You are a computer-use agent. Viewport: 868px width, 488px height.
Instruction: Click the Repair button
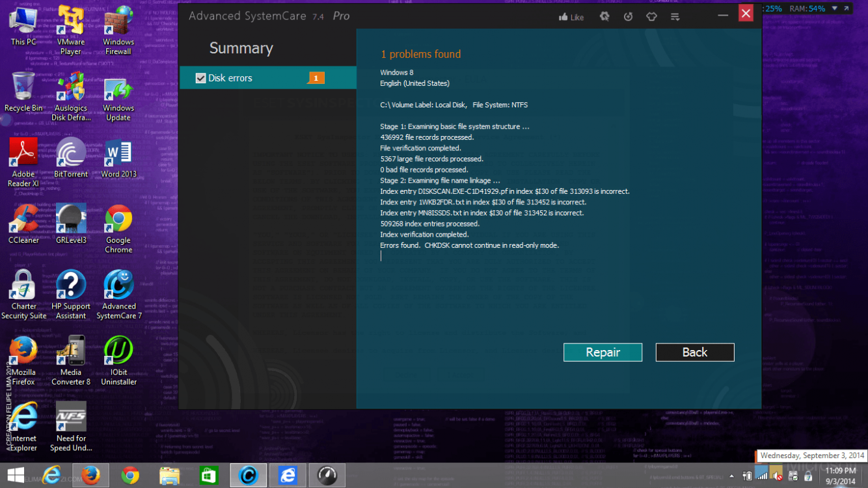[603, 352]
